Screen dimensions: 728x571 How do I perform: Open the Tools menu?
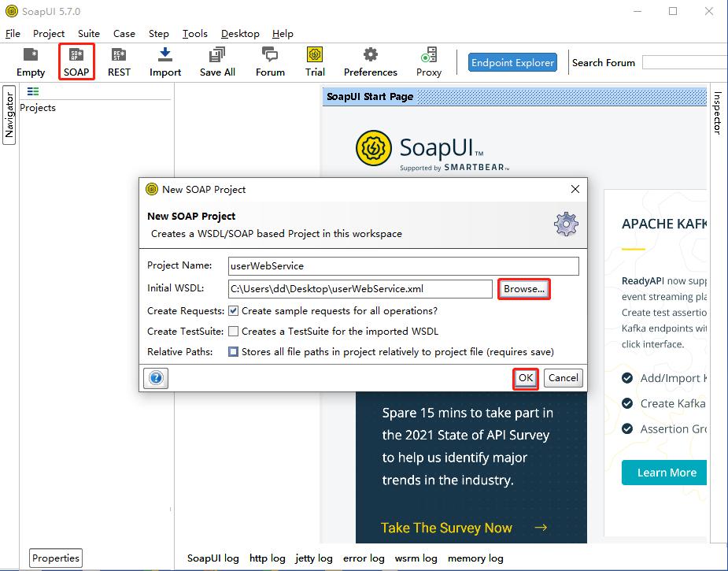tap(195, 33)
